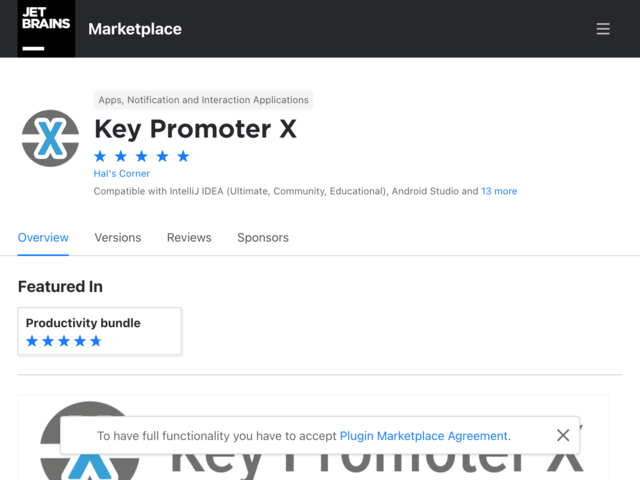Open the Sponsors tab
The width and height of the screenshot is (640, 480).
tap(263, 238)
